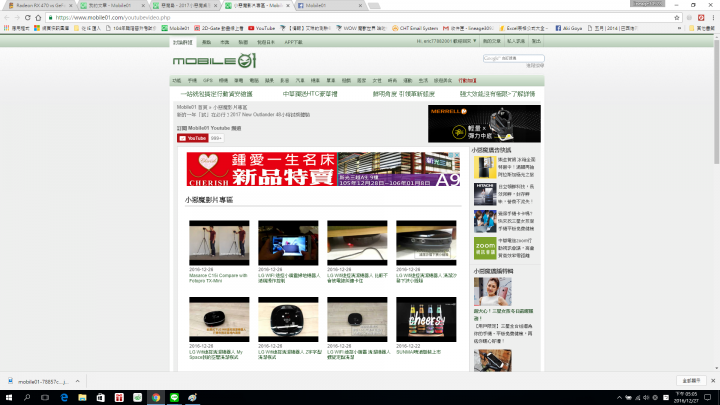Open Task View on the taskbar

click(x=45, y=397)
